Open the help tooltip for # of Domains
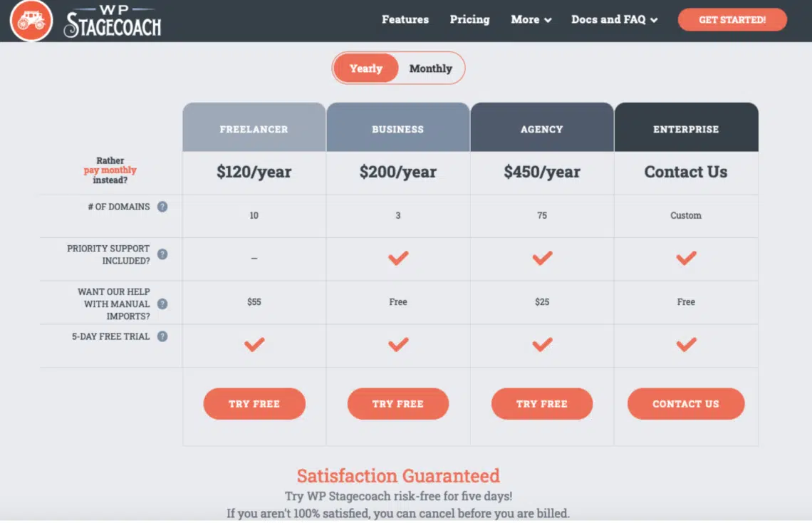Image resolution: width=812 pixels, height=523 pixels. tap(162, 207)
